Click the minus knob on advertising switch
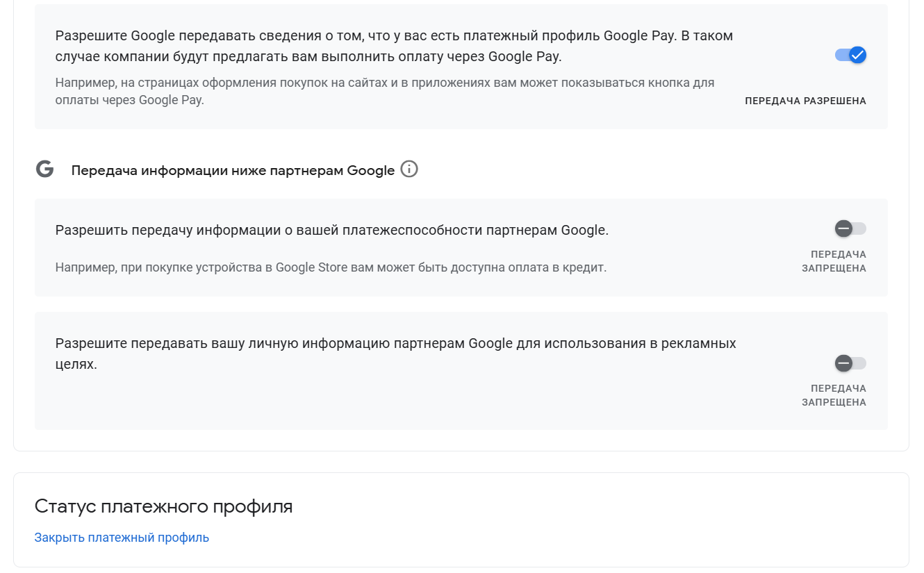This screenshot has width=924, height=573. (843, 363)
